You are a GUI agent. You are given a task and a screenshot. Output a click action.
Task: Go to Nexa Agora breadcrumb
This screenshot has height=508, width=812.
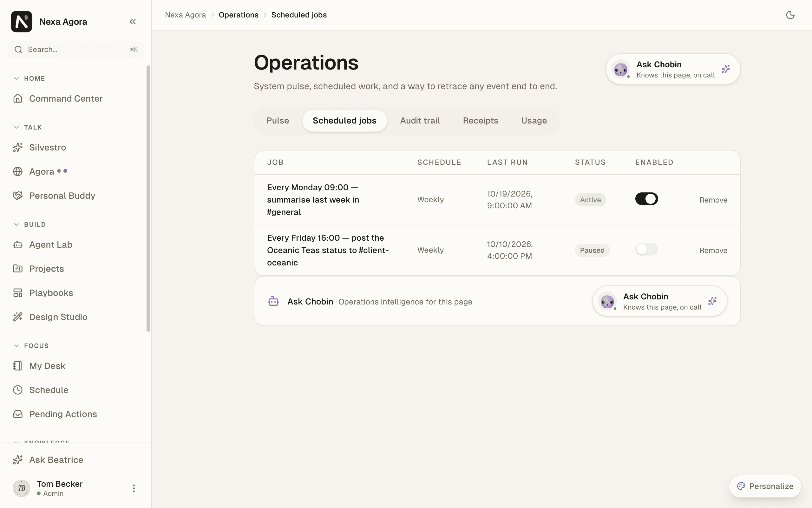click(185, 15)
